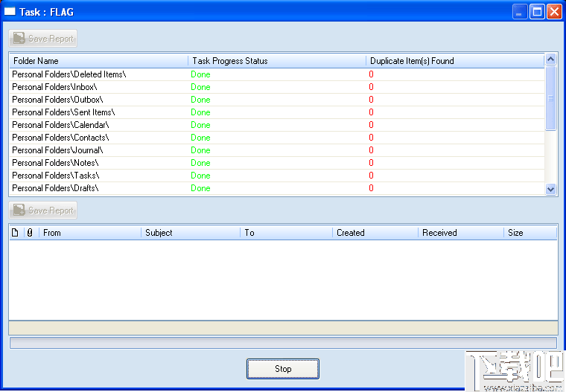Image resolution: width=566 pixels, height=392 pixels.
Task: Select Personal Folders\Outbox\ row
Action: [x=277, y=100]
